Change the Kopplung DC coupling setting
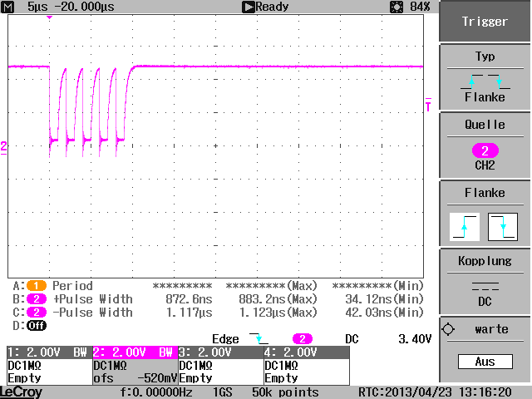Screen dimensions: 532x399 [x=485, y=282]
